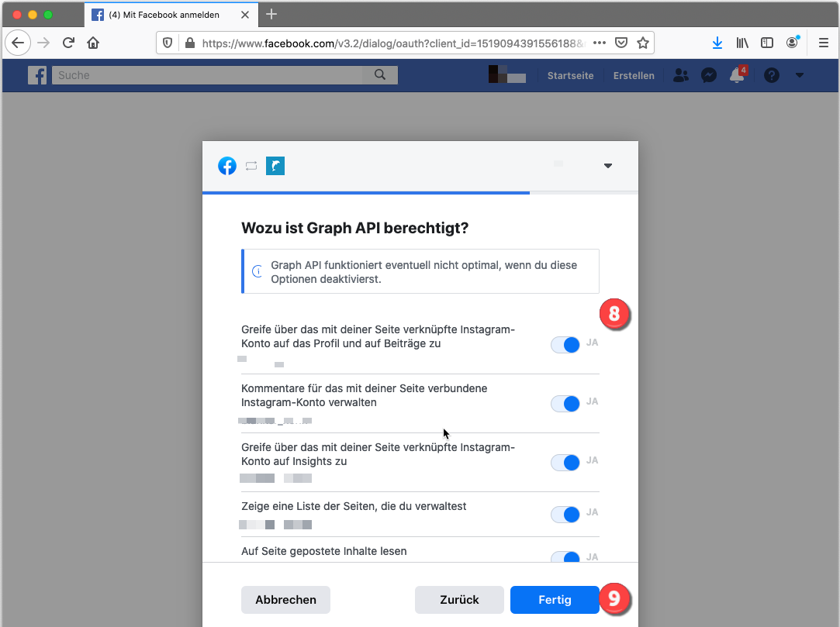The width and height of the screenshot is (840, 627).
Task: Open Facebook Messenger
Action: click(709, 75)
